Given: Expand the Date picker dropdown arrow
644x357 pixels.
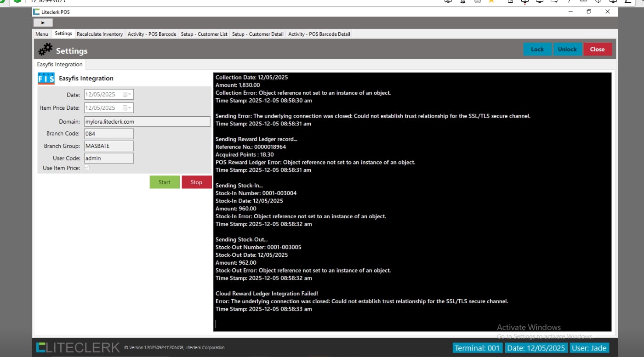Looking at the screenshot, I should [130, 95].
